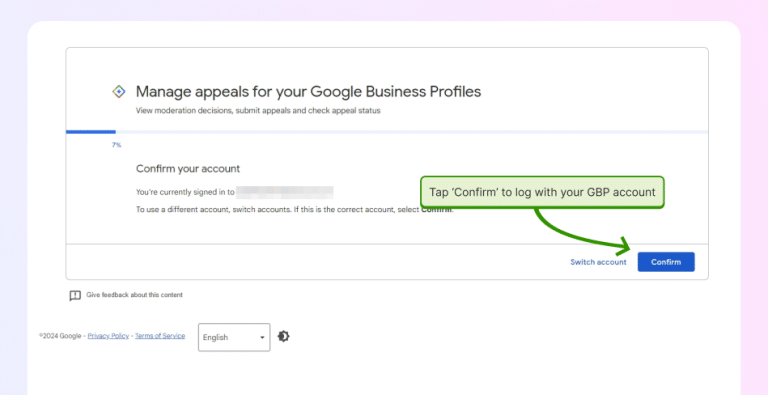Viewport: 768px width, 395px height.
Task: Click the "You're currently signed in to" text
Action: pyautogui.click(x=186, y=193)
